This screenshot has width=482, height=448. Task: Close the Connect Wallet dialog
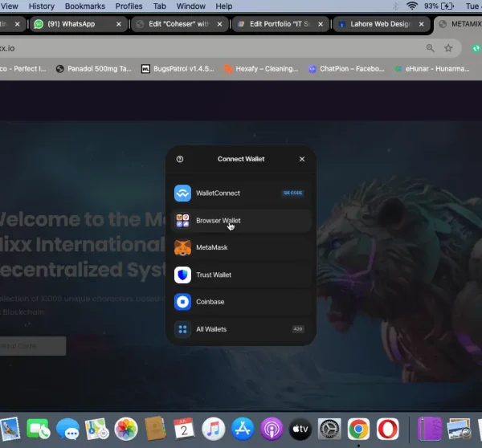(x=302, y=159)
